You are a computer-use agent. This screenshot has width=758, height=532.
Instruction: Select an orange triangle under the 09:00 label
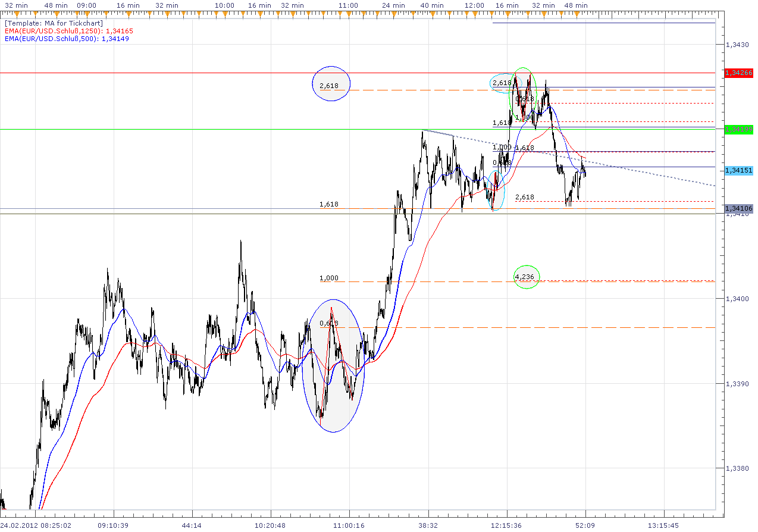(x=88, y=12)
